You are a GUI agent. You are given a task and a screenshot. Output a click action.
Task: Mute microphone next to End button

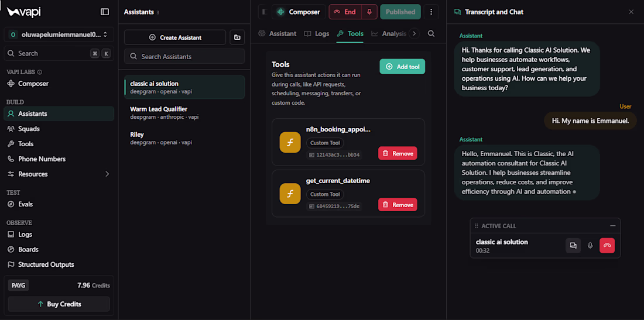(x=369, y=12)
